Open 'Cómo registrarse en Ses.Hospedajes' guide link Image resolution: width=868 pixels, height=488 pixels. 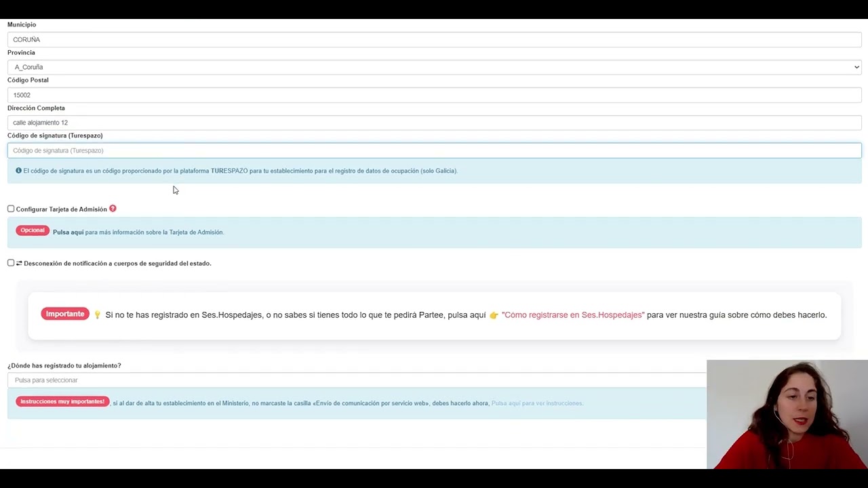573,315
